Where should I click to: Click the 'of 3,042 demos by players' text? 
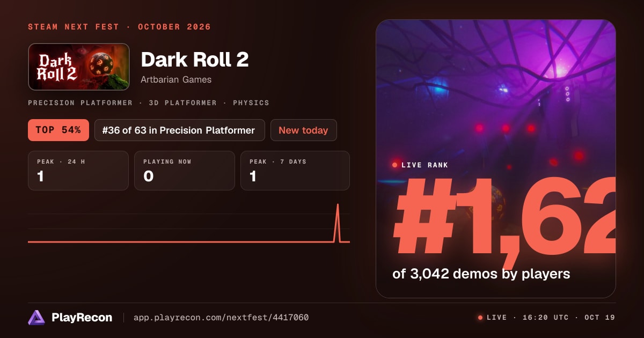[x=481, y=274]
